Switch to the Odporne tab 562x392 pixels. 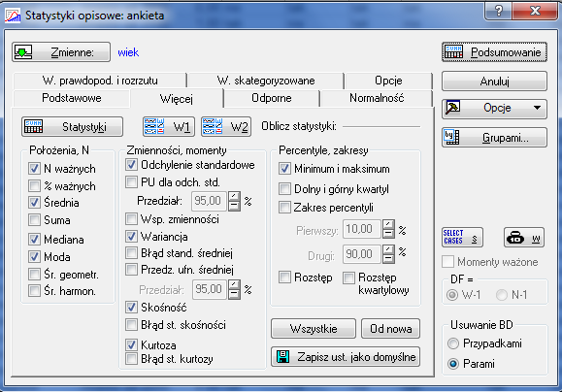pos(272,98)
